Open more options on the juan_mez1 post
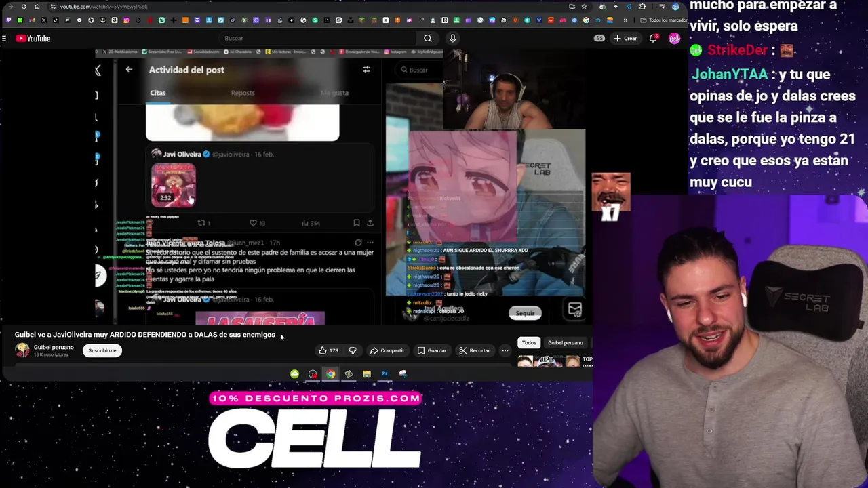The height and width of the screenshot is (488, 868). pyautogui.click(x=370, y=242)
